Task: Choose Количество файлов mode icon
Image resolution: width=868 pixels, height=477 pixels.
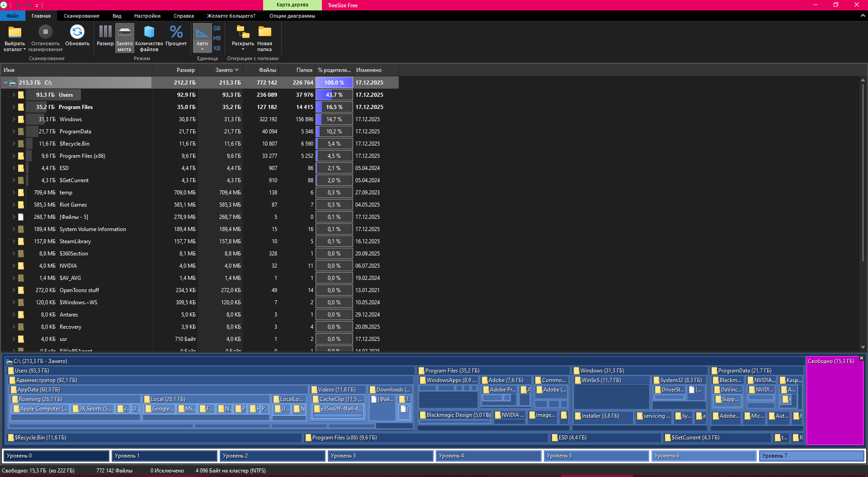Action: (x=149, y=32)
